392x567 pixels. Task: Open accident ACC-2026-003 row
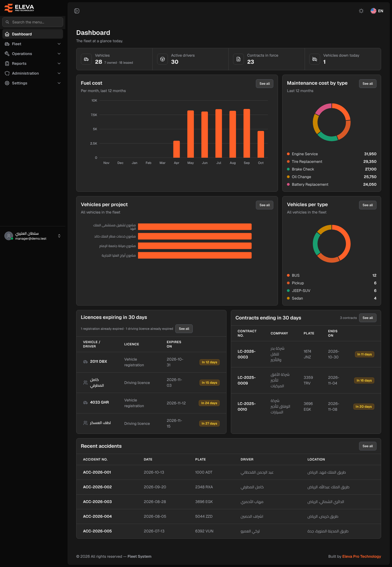point(229,502)
